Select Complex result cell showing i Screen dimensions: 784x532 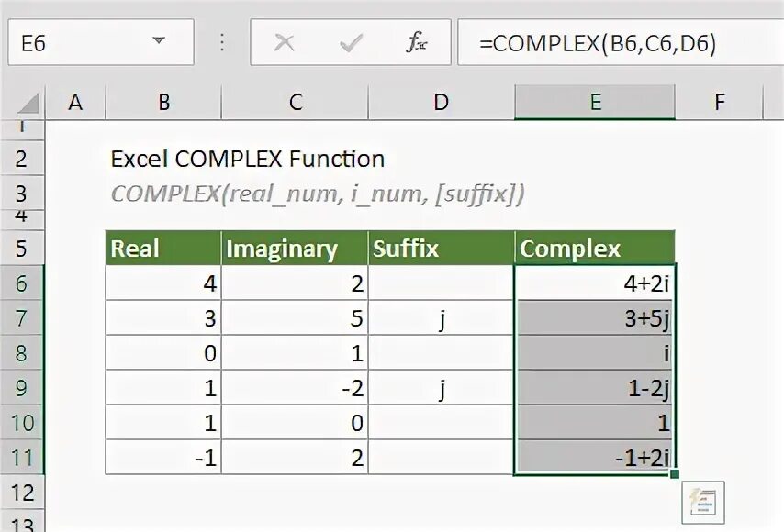pos(595,352)
